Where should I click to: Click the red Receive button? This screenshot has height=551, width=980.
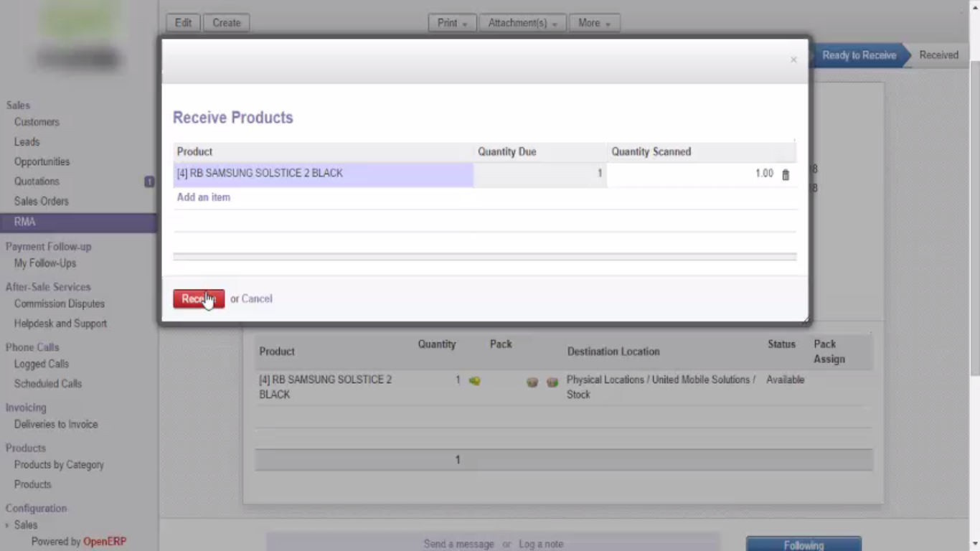tap(199, 299)
